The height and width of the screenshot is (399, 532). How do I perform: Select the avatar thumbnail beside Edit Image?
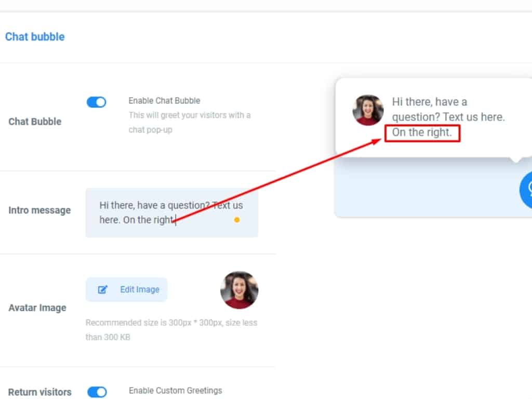pos(239,290)
